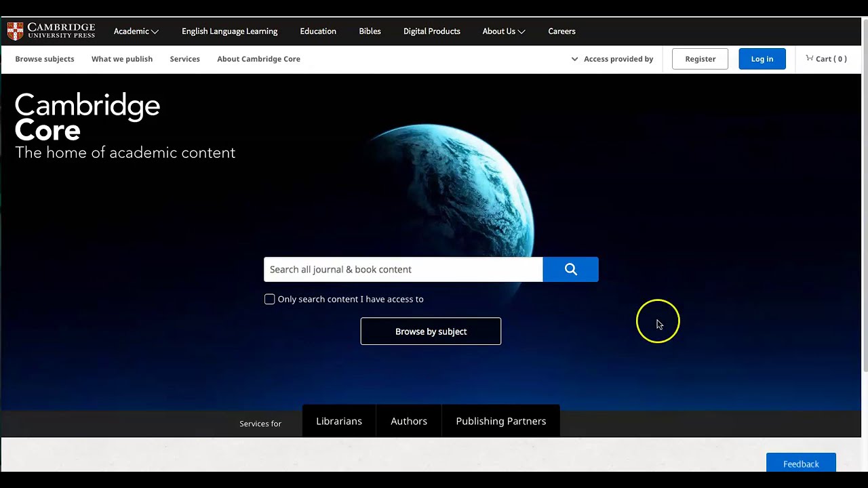Click the Register button
The width and height of the screenshot is (868, 488).
click(x=700, y=59)
